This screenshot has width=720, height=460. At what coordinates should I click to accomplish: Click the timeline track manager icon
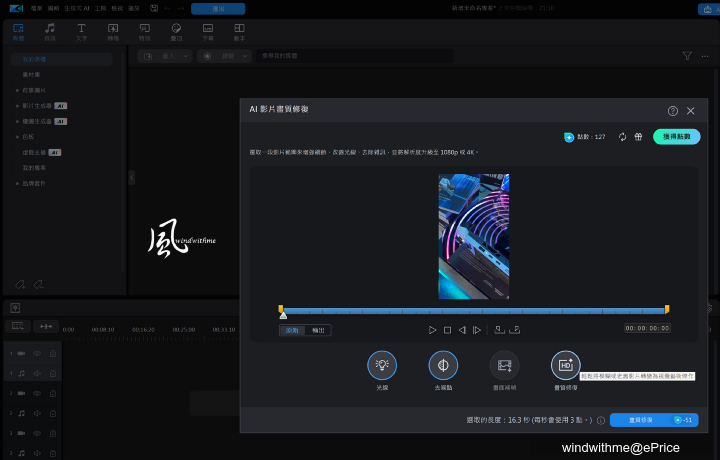pos(17,326)
